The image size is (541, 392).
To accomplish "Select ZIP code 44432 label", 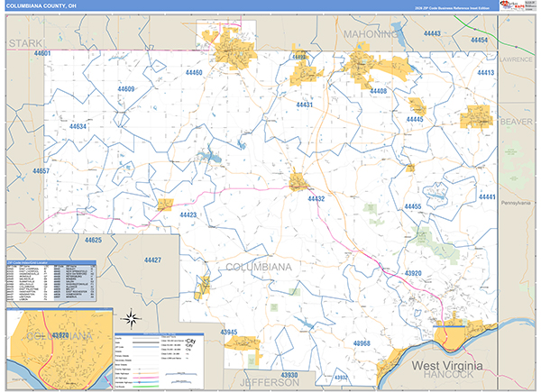I will (x=316, y=198).
